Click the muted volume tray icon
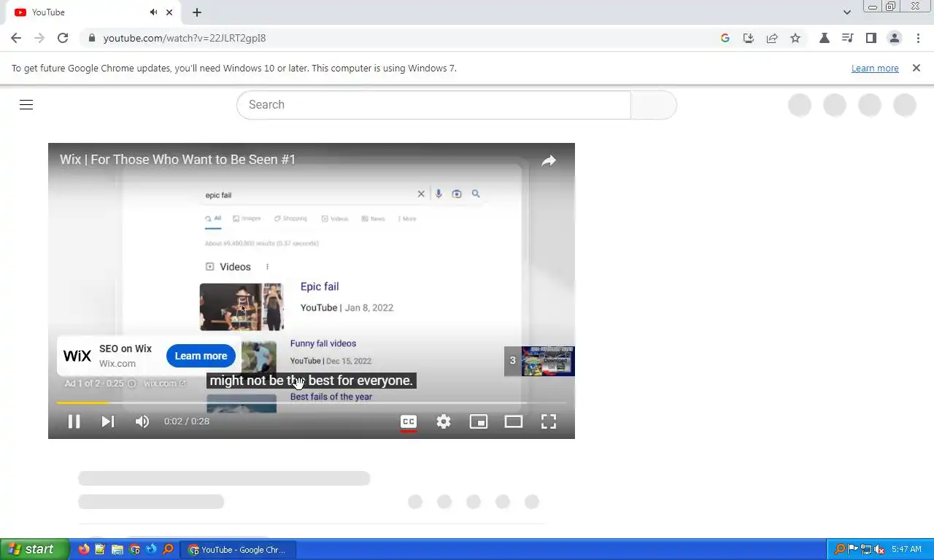 point(879,549)
